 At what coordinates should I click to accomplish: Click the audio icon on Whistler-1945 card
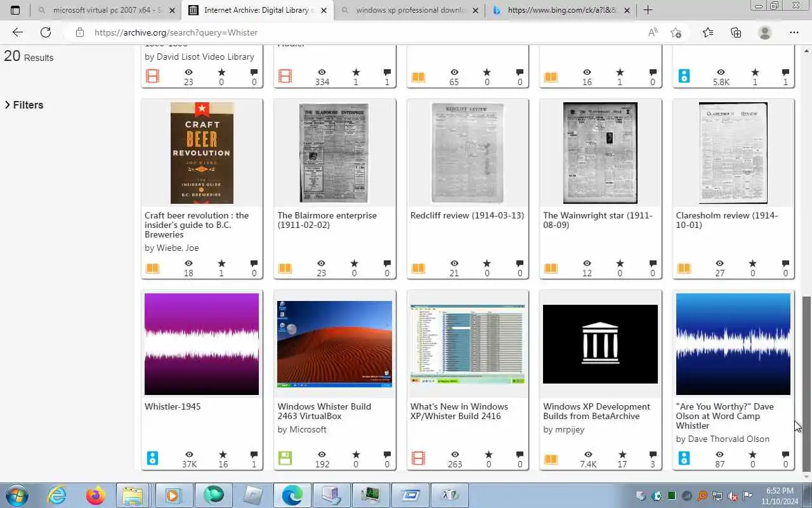[x=152, y=458]
